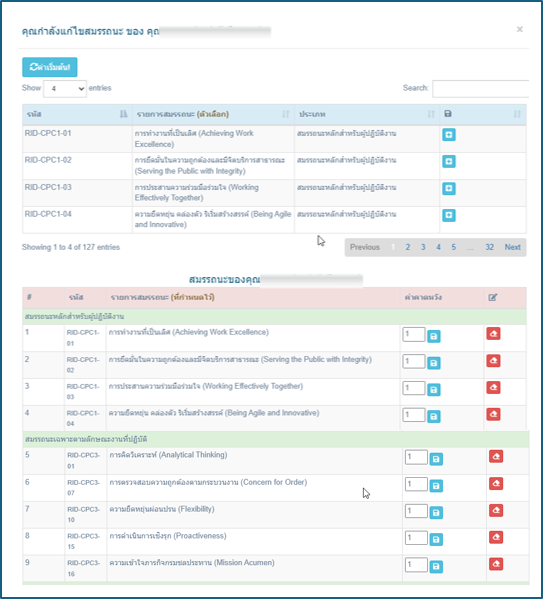The height and width of the screenshot is (599, 543).
Task: Save expected value for Being Agile and Innovative row
Action: 433,416
